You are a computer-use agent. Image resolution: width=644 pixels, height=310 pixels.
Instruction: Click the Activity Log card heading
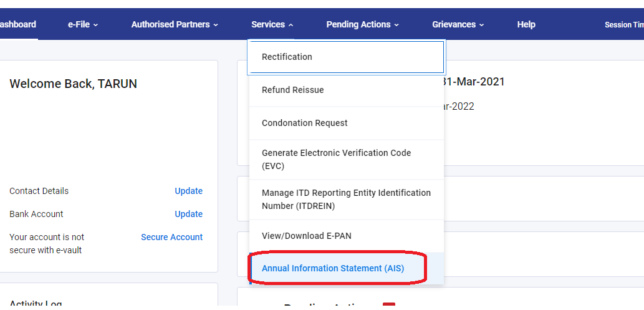click(36, 304)
